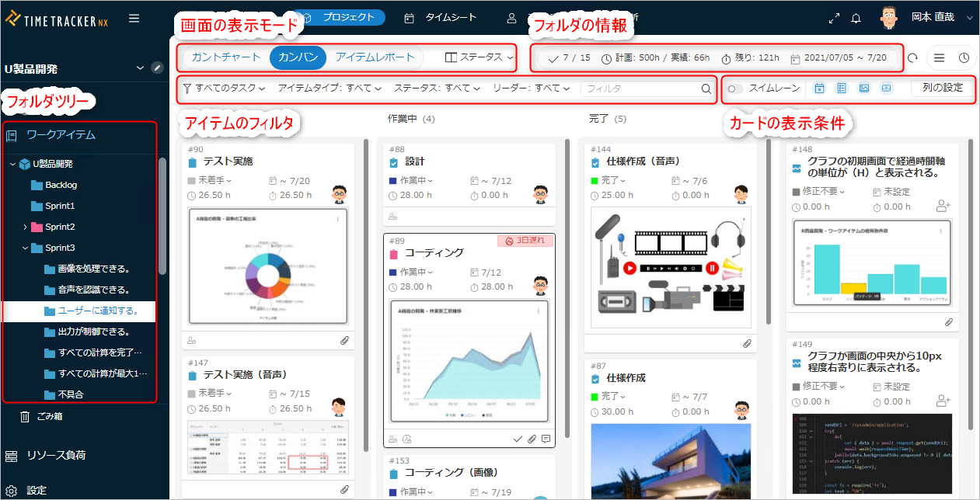Toggle the image display icon for cards
The image size is (980, 500).
click(x=863, y=89)
